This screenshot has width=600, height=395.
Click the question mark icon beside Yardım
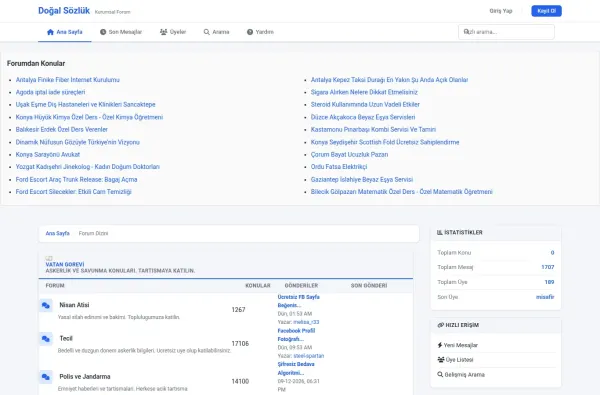coord(250,32)
